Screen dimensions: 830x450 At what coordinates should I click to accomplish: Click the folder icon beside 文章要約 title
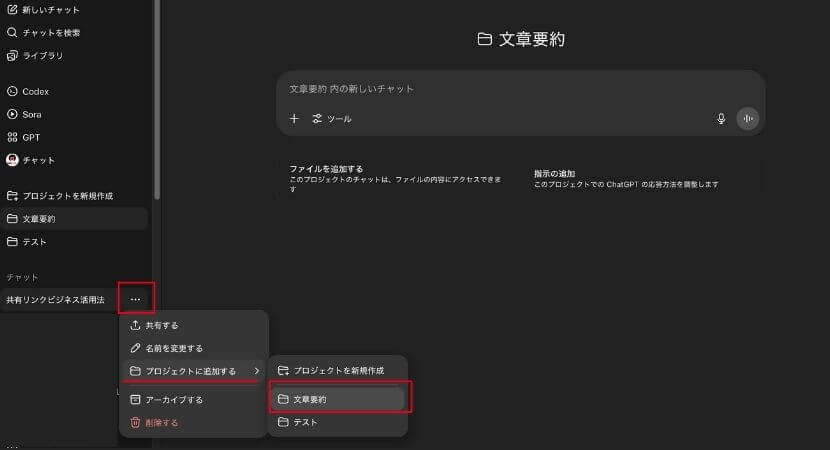tap(484, 39)
